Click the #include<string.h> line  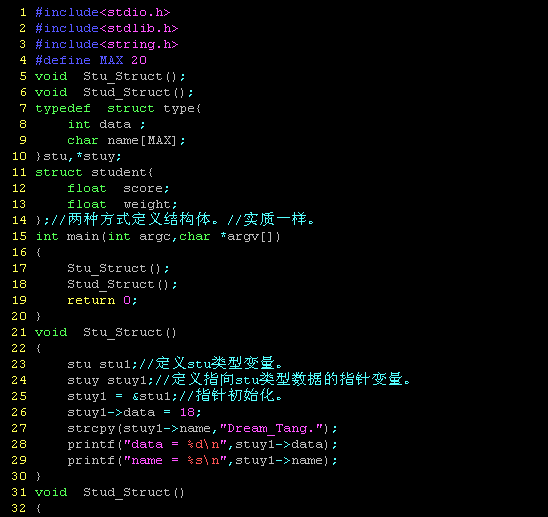click(107, 44)
